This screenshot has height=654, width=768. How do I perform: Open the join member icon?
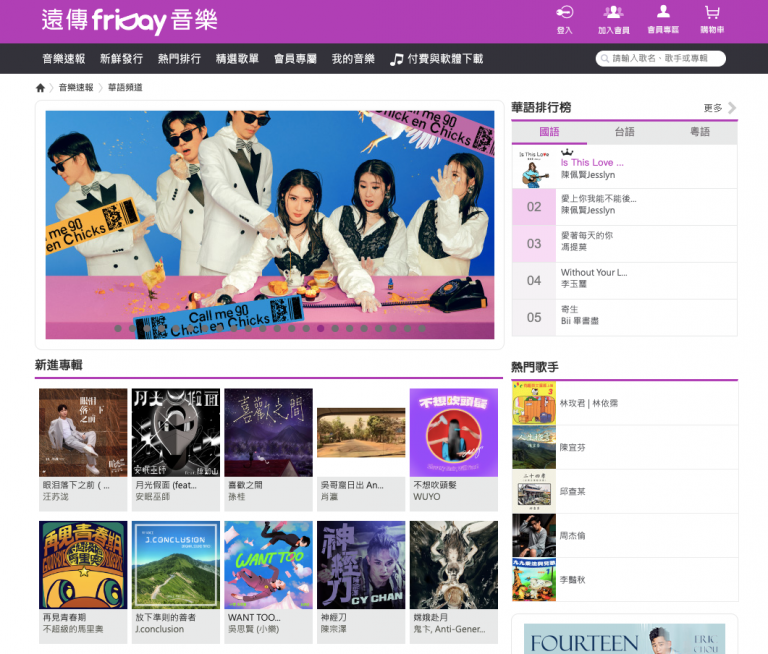coord(613,13)
